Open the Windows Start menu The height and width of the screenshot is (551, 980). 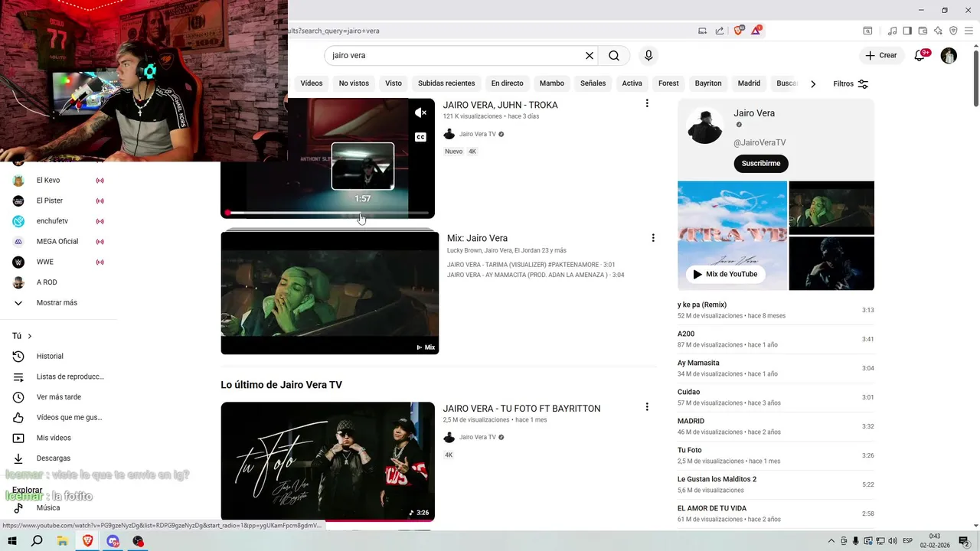12,541
